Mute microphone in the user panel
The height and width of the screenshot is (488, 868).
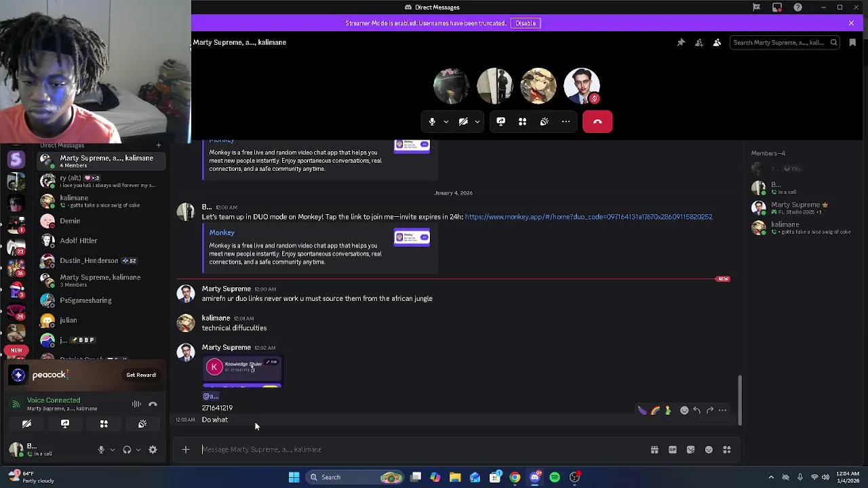(101, 449)
